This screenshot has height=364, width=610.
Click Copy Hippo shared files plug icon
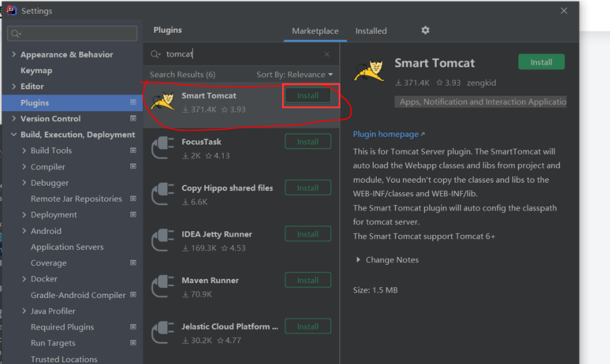click(162, 194)
